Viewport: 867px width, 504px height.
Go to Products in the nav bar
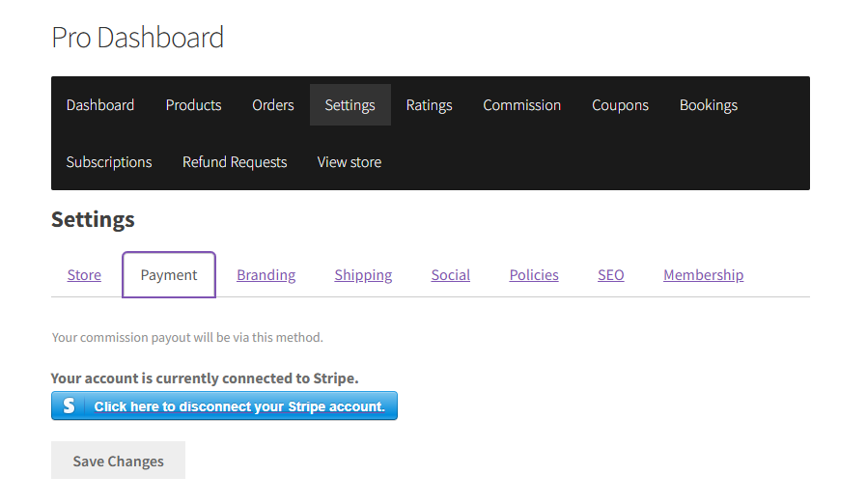click(x=193, y=105)
